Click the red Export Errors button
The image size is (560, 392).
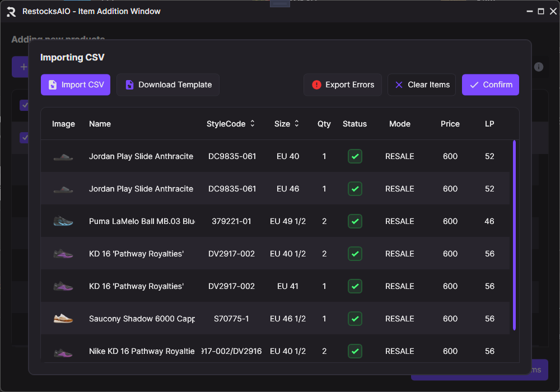tap(343, 85)
